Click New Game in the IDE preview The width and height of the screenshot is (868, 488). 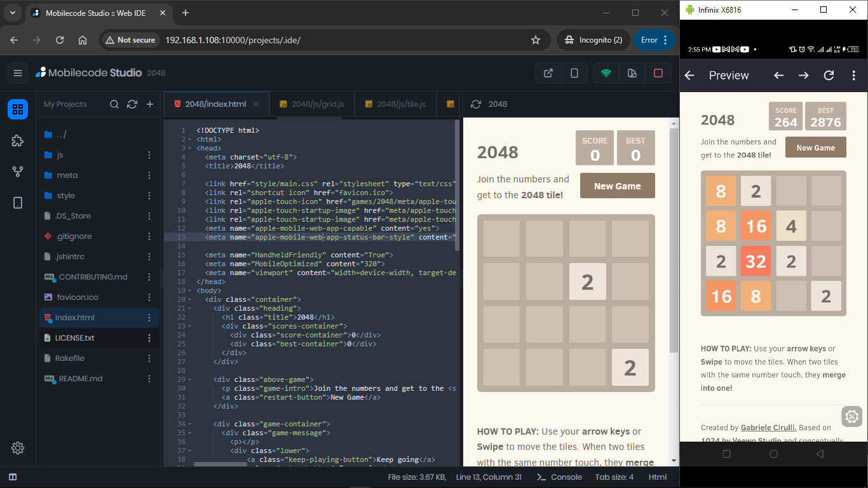[617, 186]
